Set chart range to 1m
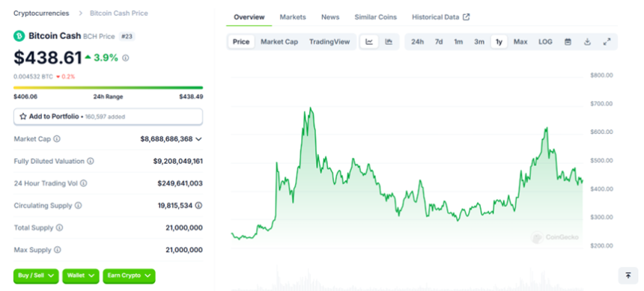 [x=458, y=42]
